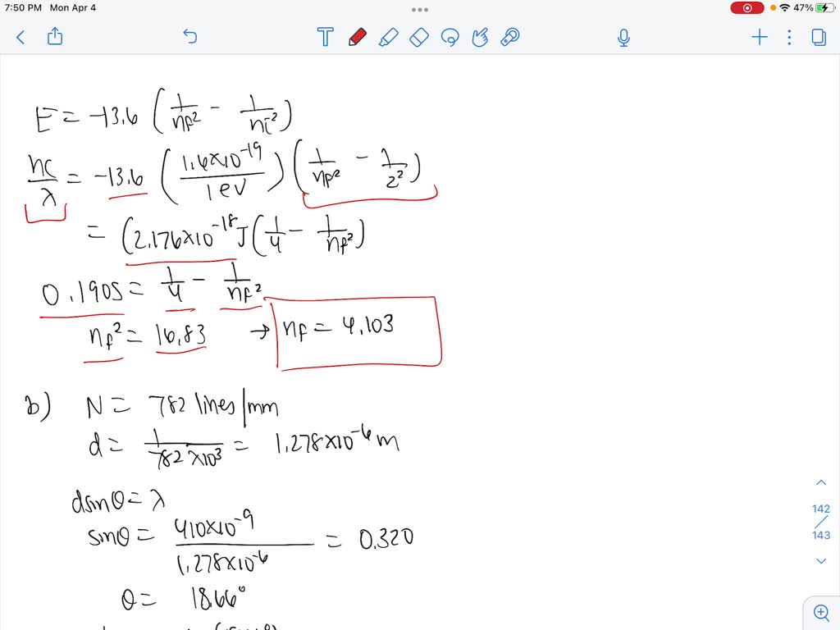The height and width of the screenshot is (630, 840).
Task: Tap the red pen to open its color settings
Action: coord(358,37)
